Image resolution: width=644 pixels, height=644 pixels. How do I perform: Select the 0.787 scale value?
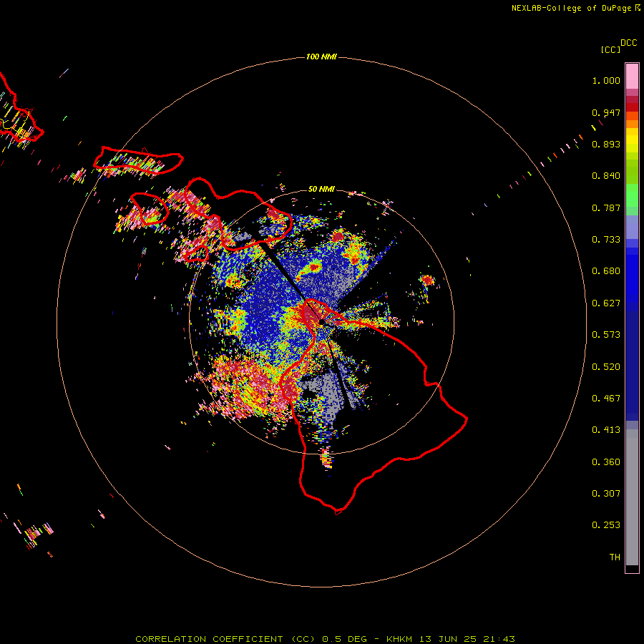[x=606, y=208]
